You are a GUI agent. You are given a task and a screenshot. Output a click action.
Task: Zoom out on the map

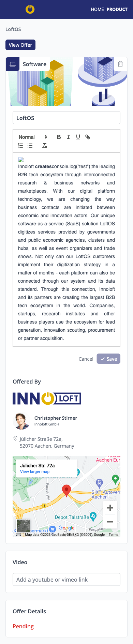[x=110, y=522]
